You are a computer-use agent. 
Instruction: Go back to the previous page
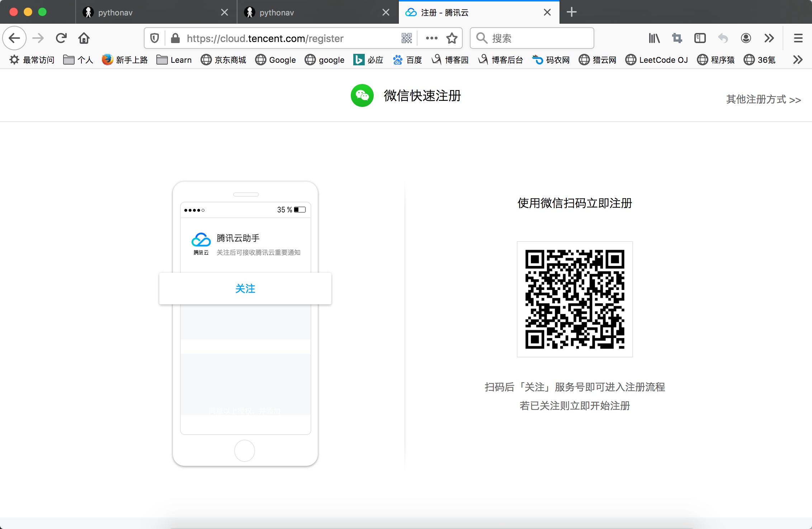(14, 38)
